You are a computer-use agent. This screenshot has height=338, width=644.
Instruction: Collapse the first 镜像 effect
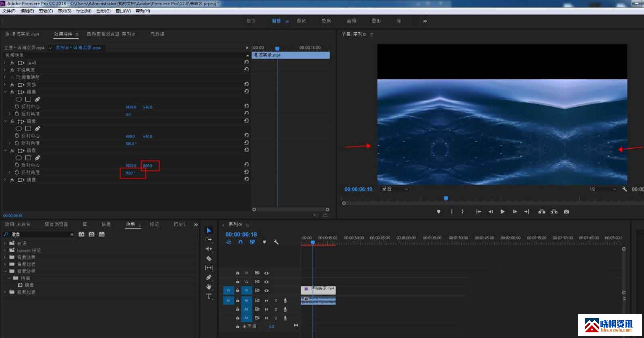click(x=5, y=92)
